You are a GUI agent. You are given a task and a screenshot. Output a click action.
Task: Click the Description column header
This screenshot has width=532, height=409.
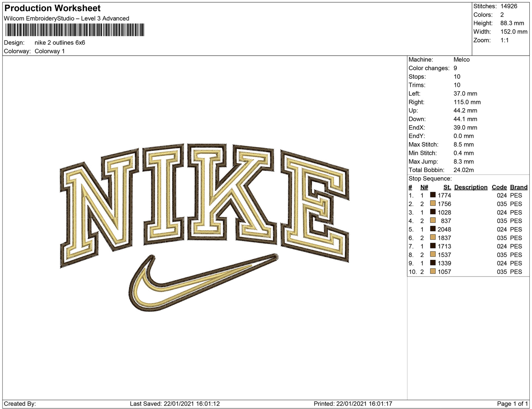[x=471, y=187]
